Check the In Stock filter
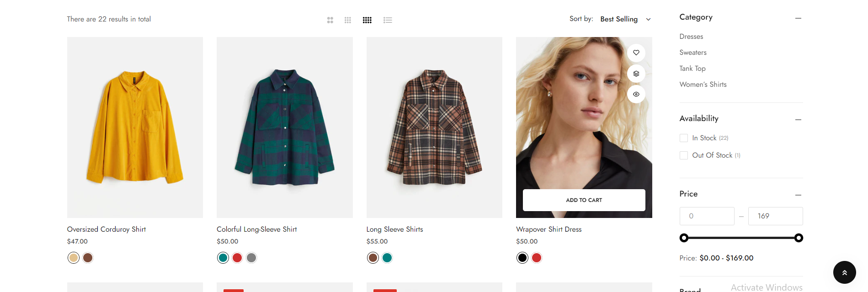Screen dimensions: 868x292 click(684, 138)
